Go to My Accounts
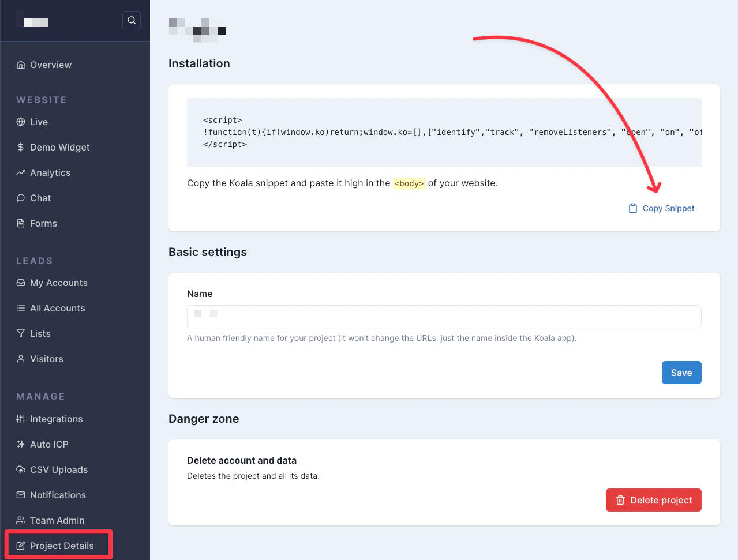The width and height of the screenshot is (738, 560). pos(59,283)
